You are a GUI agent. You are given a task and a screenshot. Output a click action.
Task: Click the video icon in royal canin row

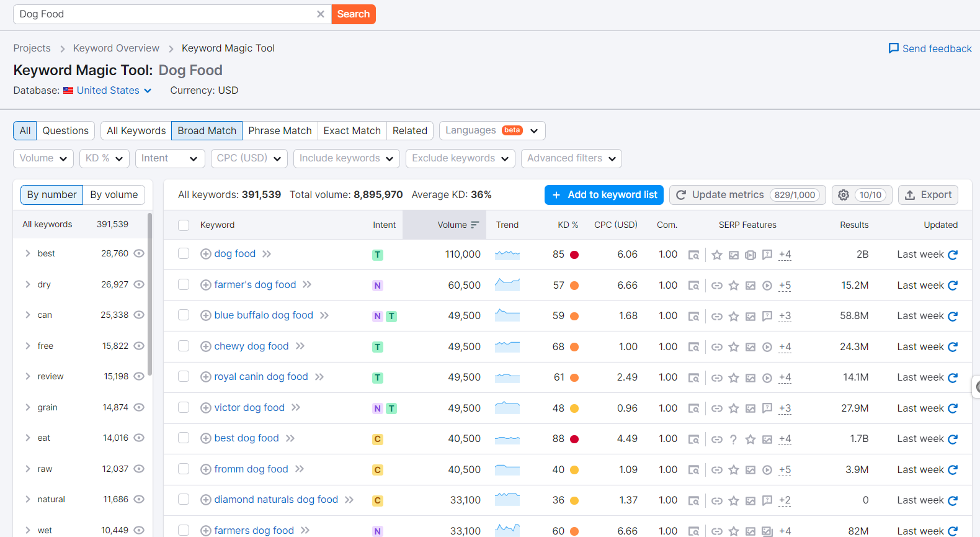point(767,377)
